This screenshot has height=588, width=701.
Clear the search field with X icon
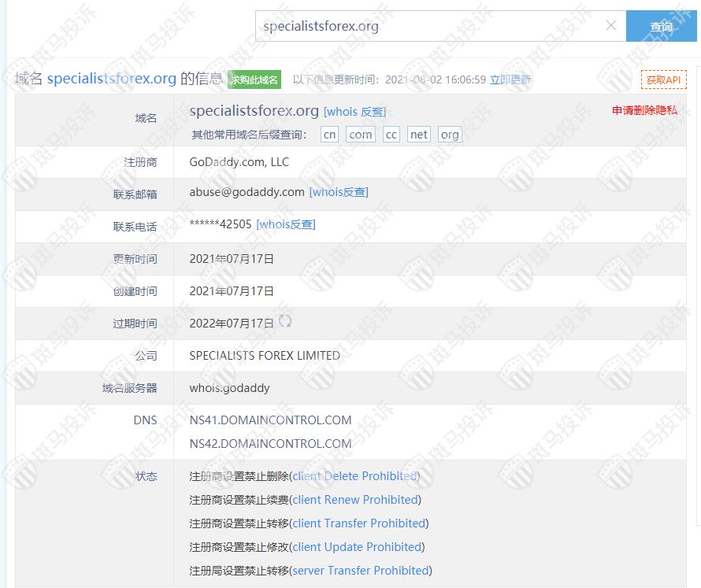(610, 26)
